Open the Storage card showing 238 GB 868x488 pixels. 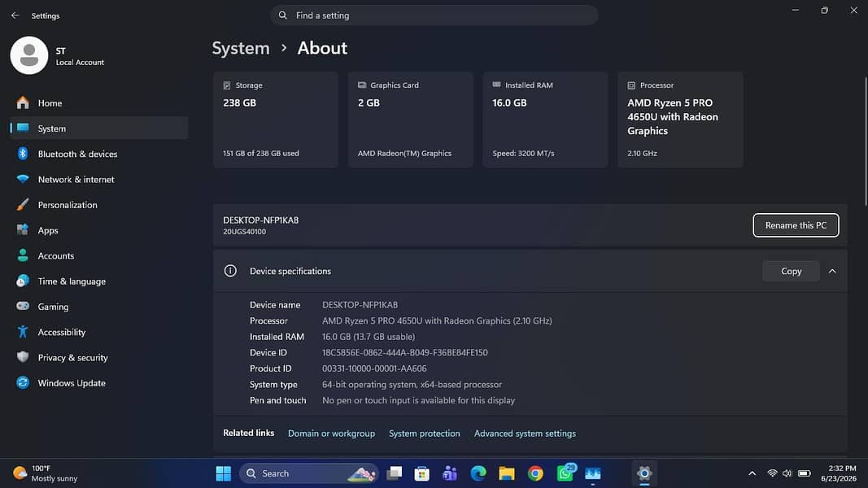click(x=276, y=120)
